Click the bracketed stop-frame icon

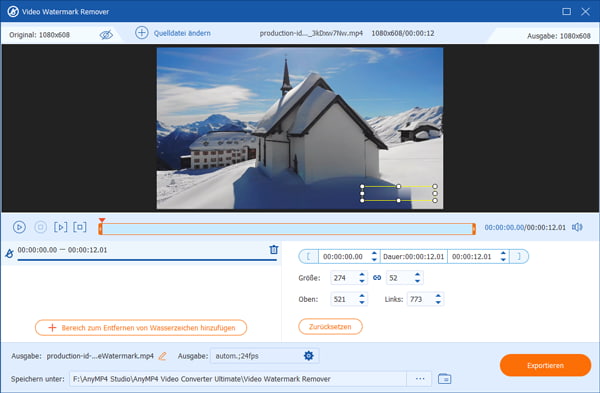tap(80, 227)
